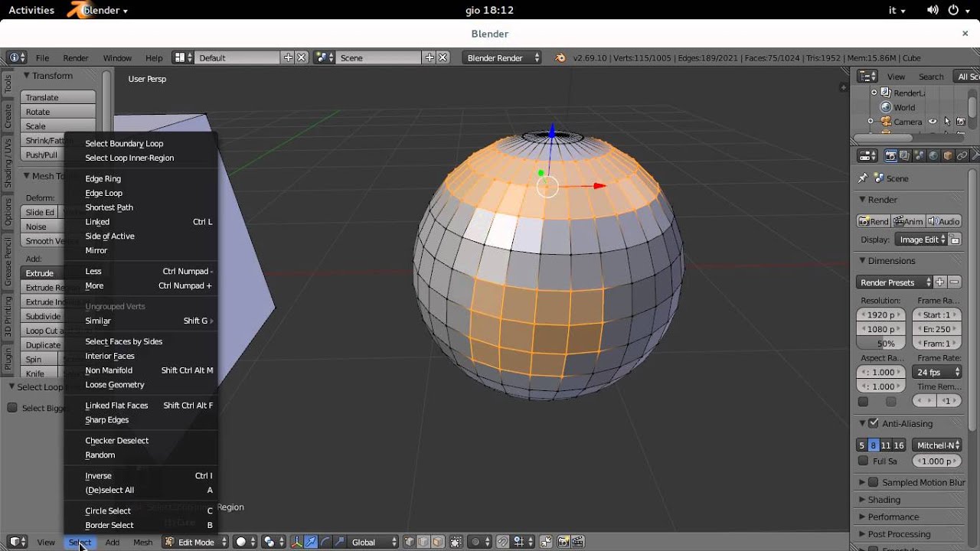Image resolution: width=980 pixels, height=551 pixels.
Task: Open the 3D view editor type selector
Action: pyautogui.click(x=18, y=542)
